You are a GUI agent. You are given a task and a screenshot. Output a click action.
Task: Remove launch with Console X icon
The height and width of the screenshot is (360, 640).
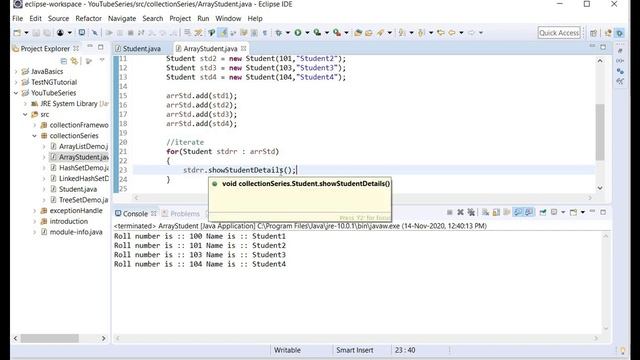tap(460, 212)
